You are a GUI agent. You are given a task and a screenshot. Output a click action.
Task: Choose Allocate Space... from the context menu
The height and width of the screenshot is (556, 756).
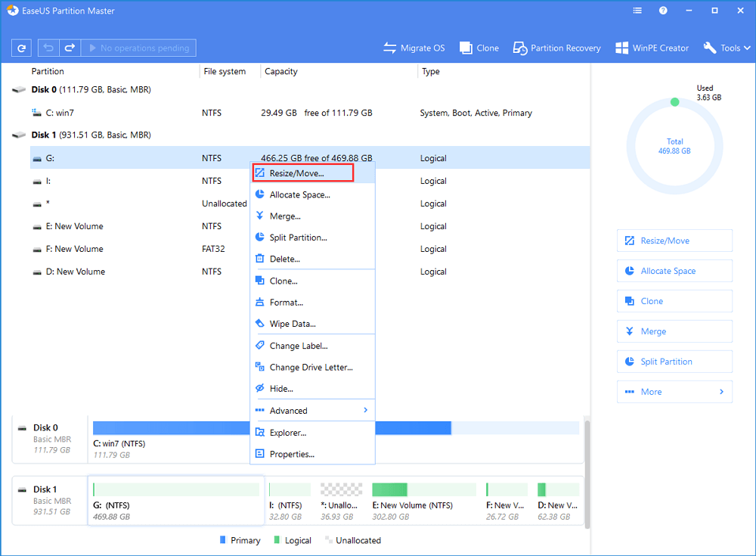(x=312, y=194)
